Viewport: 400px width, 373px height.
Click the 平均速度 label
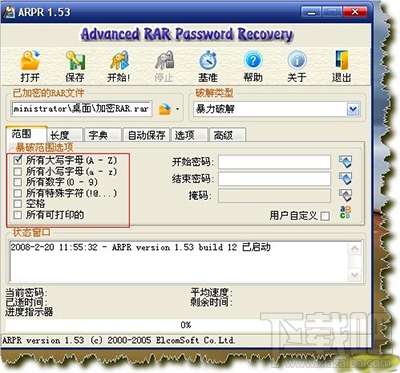tap(212, 293)
